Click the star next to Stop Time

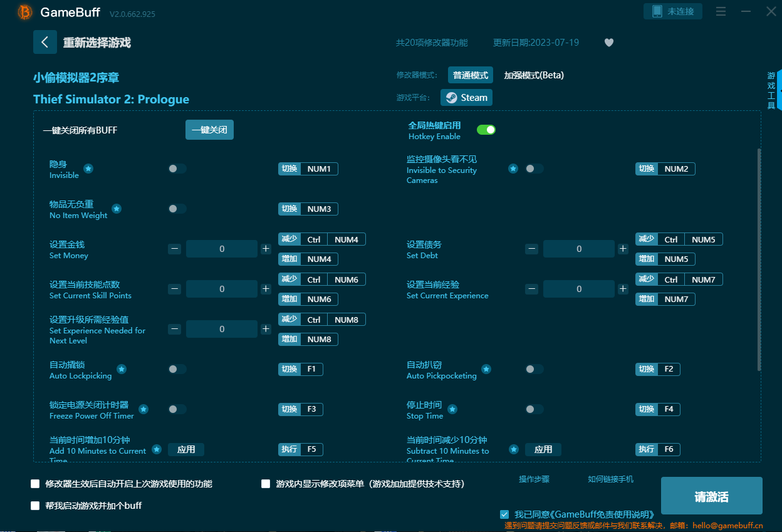click(x=452, y=409)
